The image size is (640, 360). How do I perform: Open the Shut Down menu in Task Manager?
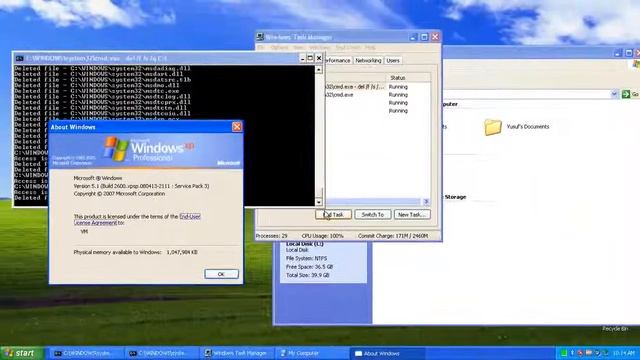coord(348,48)
